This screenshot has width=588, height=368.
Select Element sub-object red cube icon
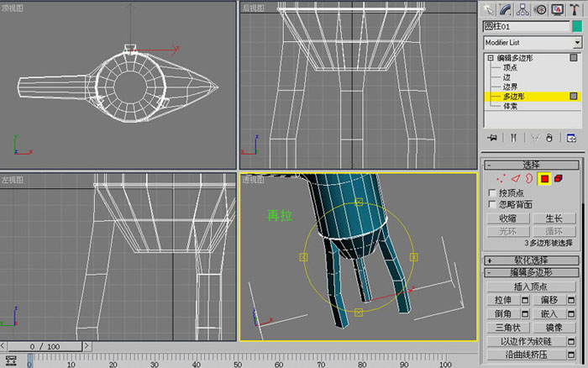coord(559,179)
